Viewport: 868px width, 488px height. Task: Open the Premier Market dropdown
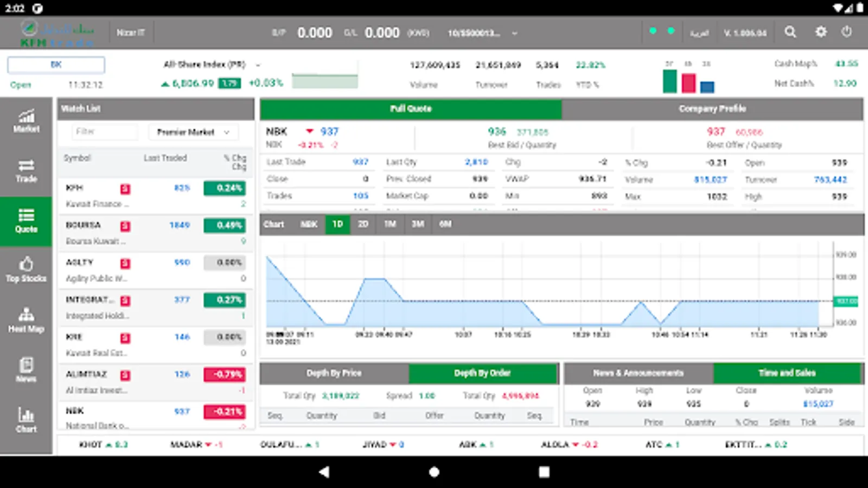pyautogui.click(x=194, y=132)
